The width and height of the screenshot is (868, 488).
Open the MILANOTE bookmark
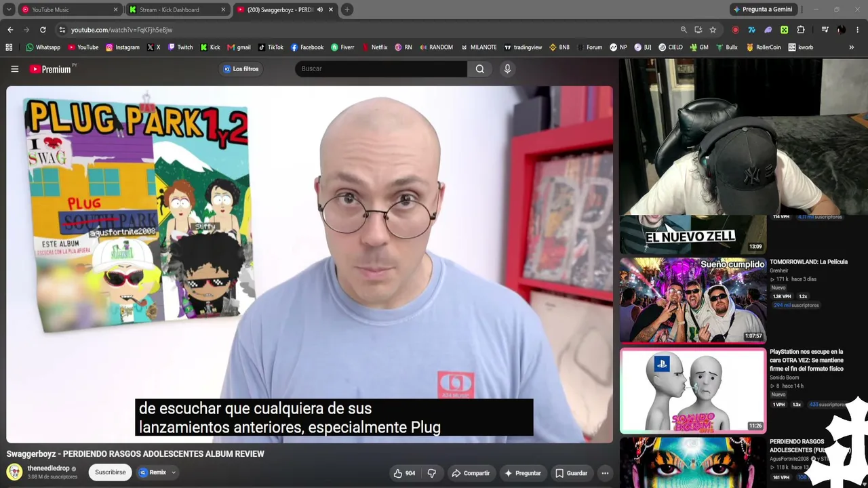pyautogui.click(x=478, y=47)
